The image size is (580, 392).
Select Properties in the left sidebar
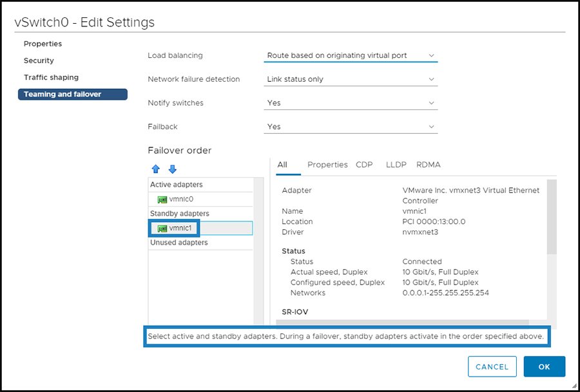tap(43, 44)
